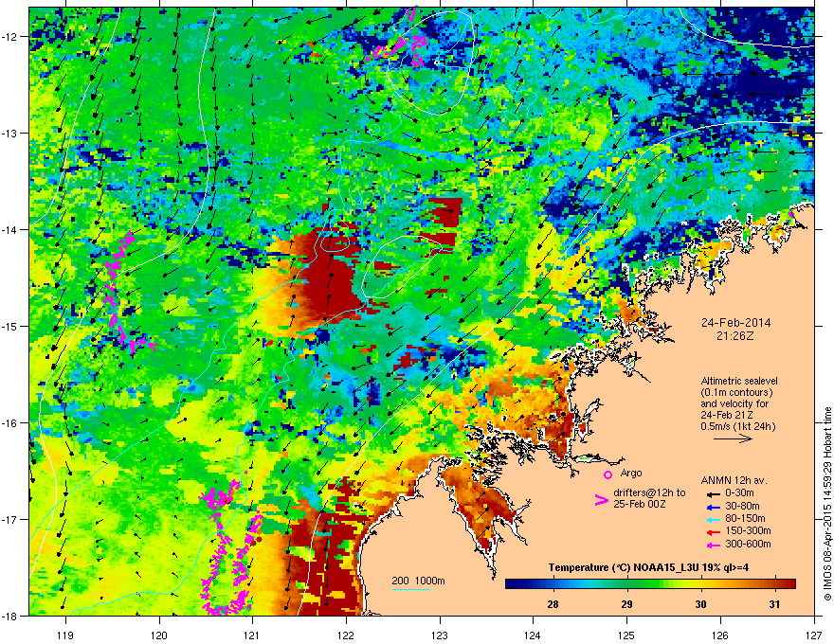Click the longitude axis label '124'

pyautogui.click(x=533, y=635)
